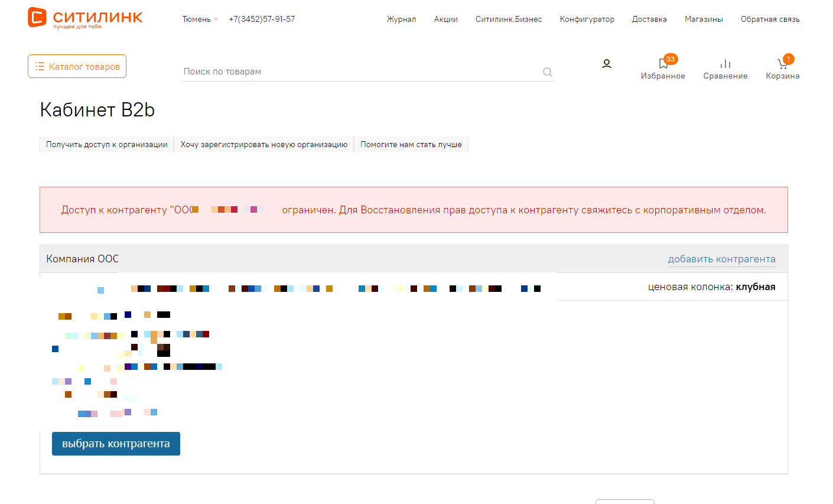833x504 pixels.
Task: Call phone number +7(3452)57-91-57
Action: coord(262,19)
